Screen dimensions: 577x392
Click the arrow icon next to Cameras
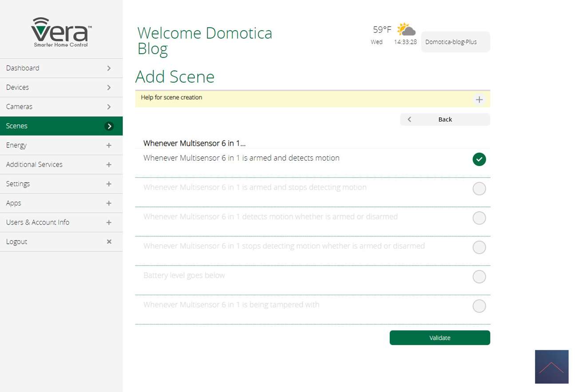109,107
